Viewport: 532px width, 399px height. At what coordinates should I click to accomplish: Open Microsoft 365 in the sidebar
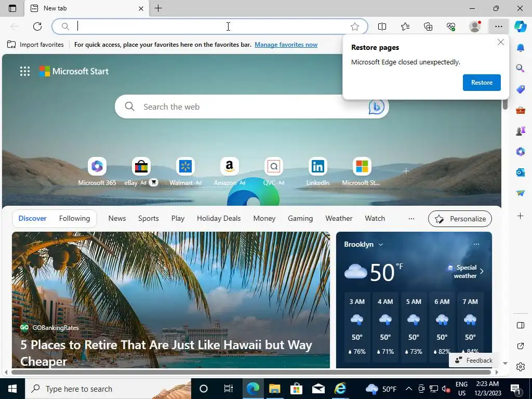click(521, 151)
